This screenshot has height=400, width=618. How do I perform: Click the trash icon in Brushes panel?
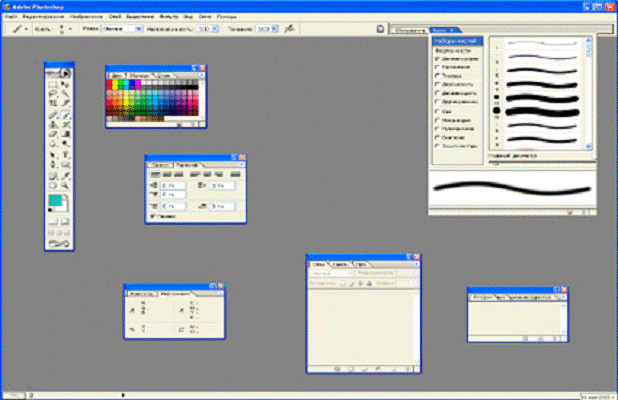586,212
